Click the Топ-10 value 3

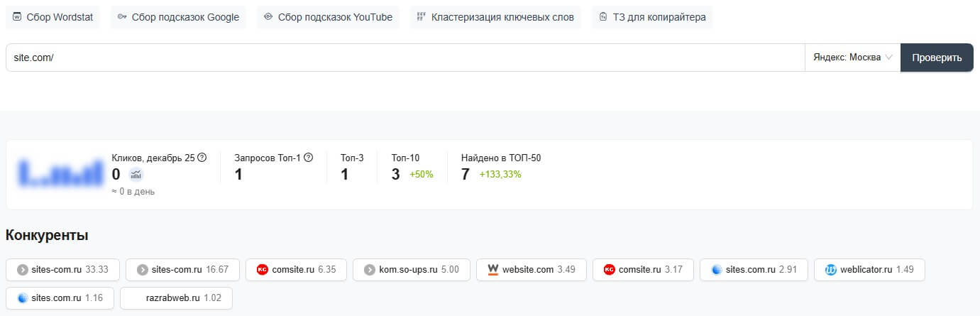point(396,174)
